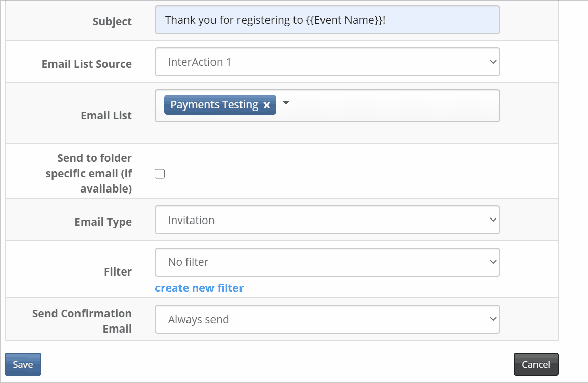Image resolution: width=588 pixels, height=383 pixels.
Task: Open the No filter dropdown
Action: 328,262
